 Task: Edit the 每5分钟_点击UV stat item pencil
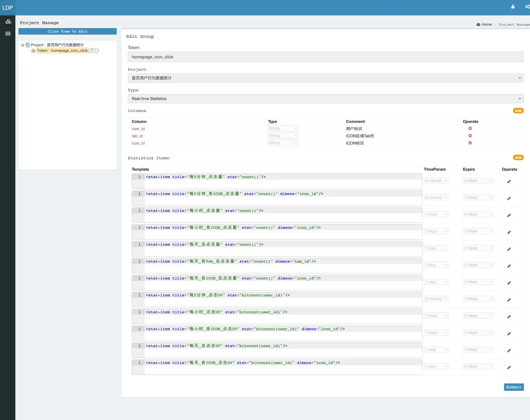click(x=509, y=300)
